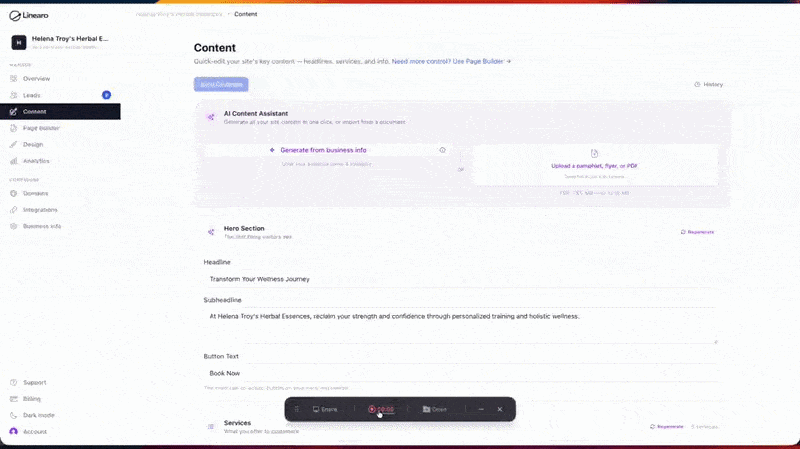Click the Integrations link icon
The image size is (800, 449).
coord(14,210)
